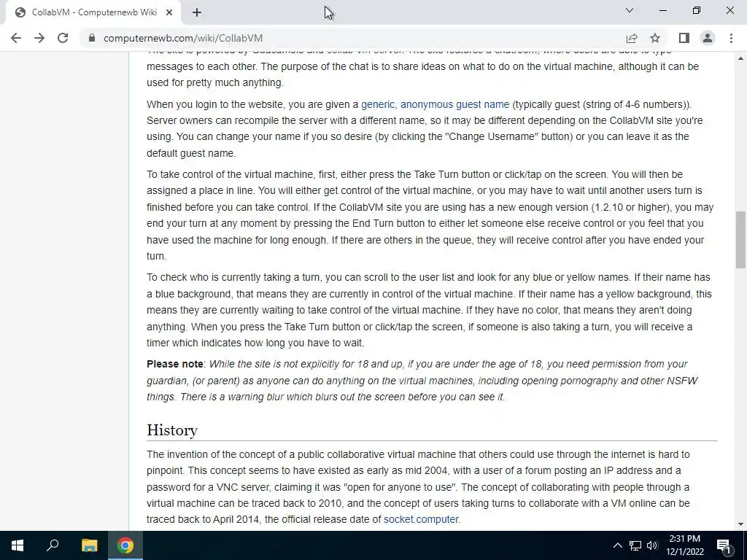
Task: Minimize the Chrome window
Action: tap(663, 10)
